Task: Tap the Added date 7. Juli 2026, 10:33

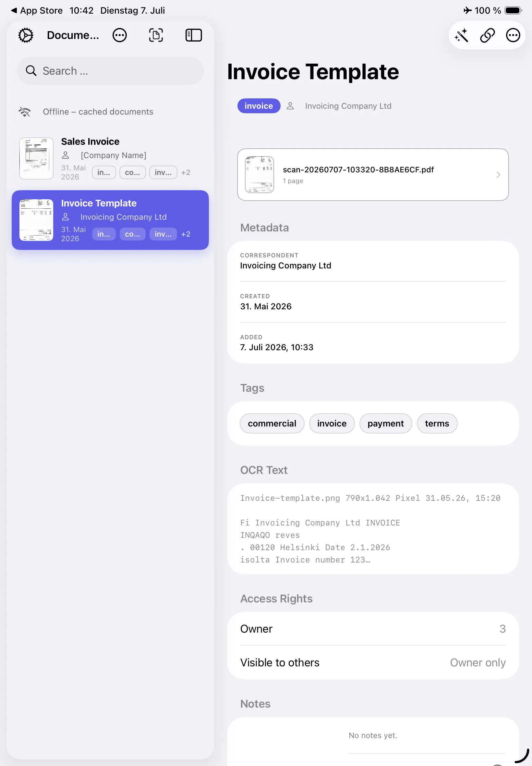Action: click(277, 347)
